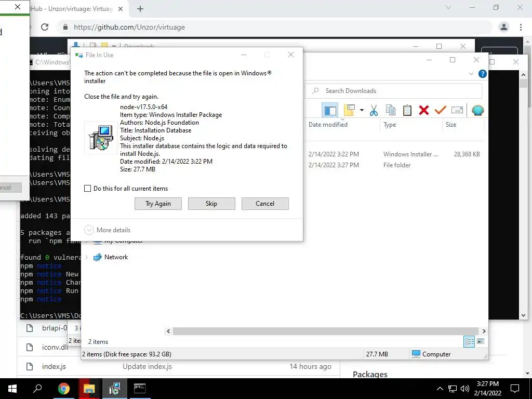
Task: Click the Chrome taskbar icon
Action: [63, 389]
